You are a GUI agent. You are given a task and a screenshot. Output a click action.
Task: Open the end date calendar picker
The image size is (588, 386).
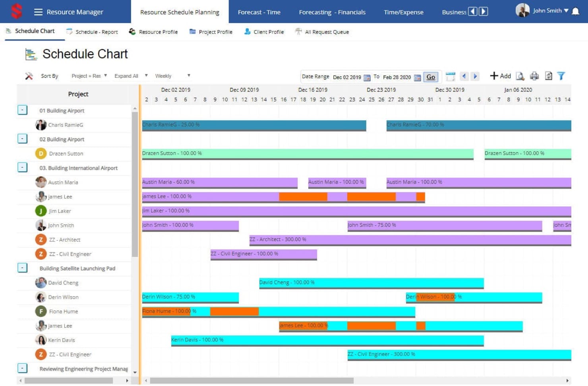pos(417,77)
